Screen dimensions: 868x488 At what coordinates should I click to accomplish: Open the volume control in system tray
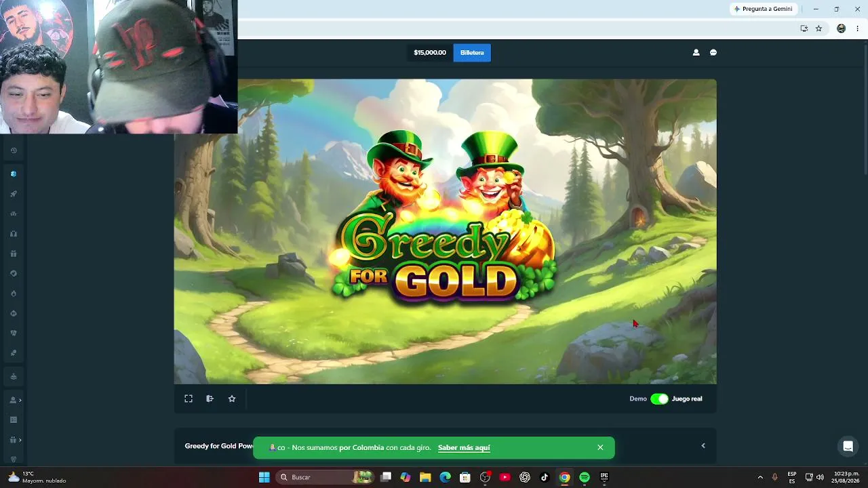point(820,477)
